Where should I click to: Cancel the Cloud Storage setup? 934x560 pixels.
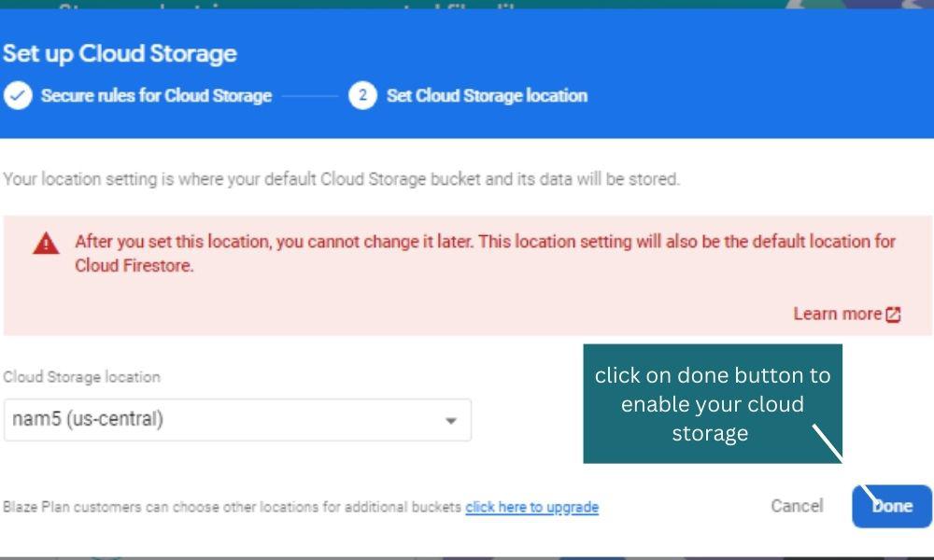798,505
